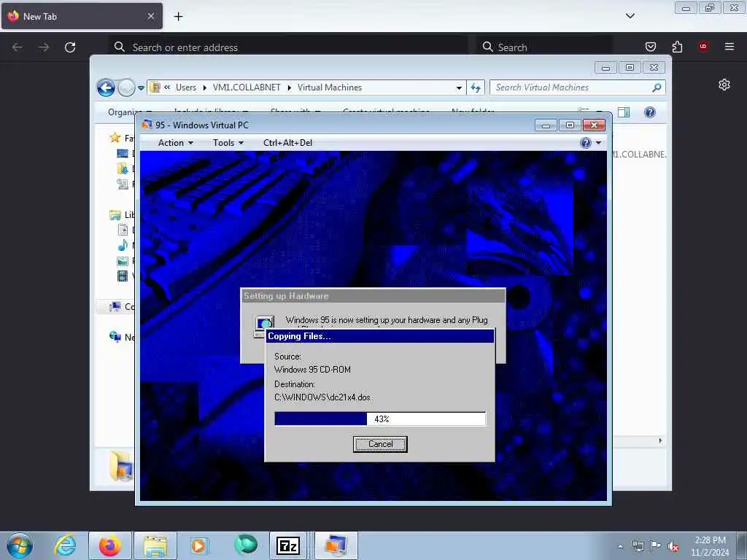Screen dimensions: 747x560
Task: Expand the Firefox list all tabs chevron
Action: [x=630, y=16]
